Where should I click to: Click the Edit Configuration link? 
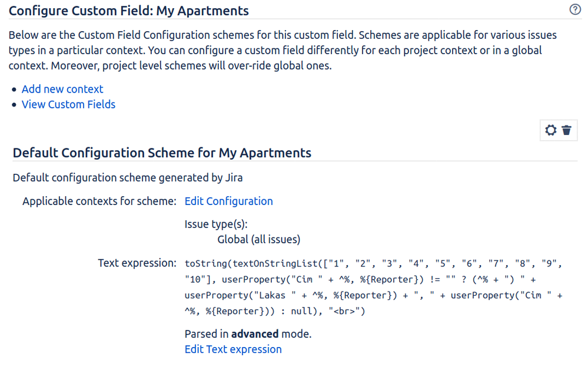click(x=228, y=201)
